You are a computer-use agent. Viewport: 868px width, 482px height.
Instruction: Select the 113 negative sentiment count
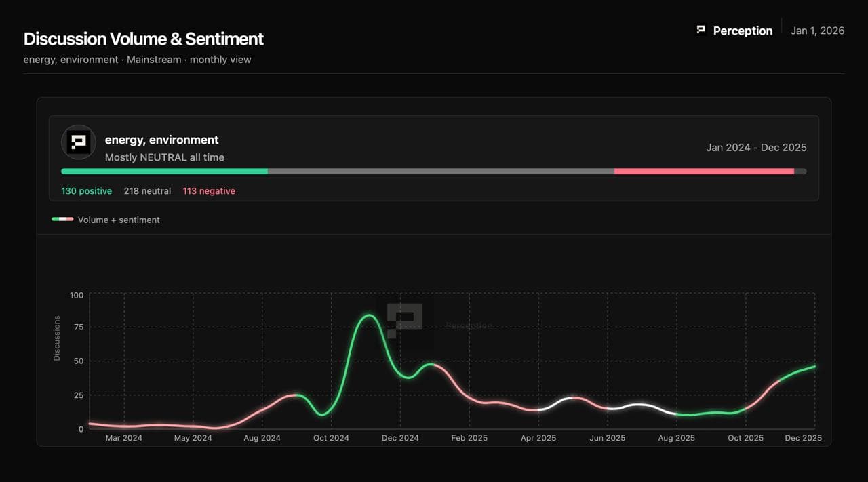click(x=209, y=191)
